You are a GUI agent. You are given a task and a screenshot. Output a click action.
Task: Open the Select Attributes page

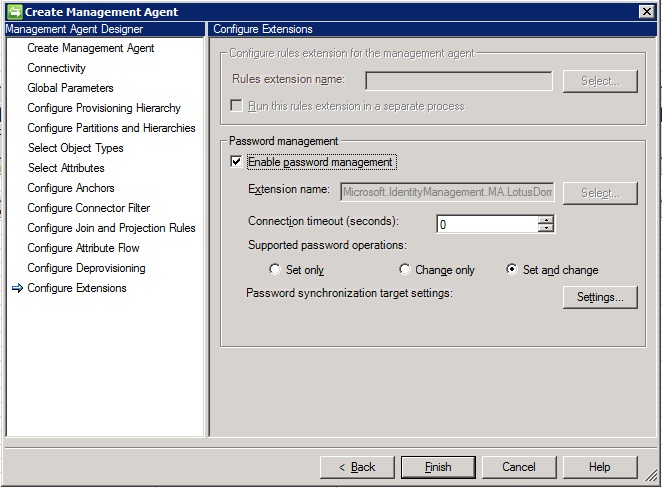click(66, 168)
